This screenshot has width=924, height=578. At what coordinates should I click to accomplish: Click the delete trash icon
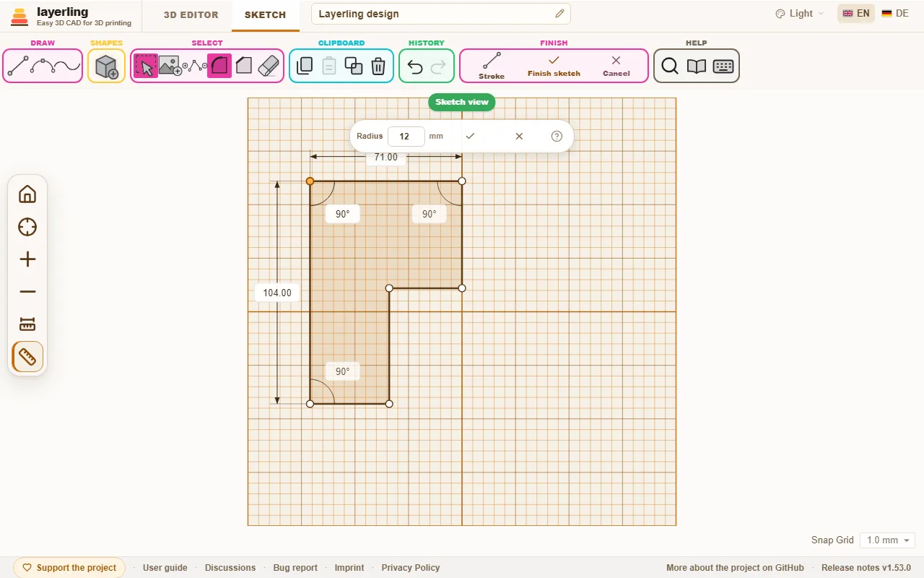point(378,66)
